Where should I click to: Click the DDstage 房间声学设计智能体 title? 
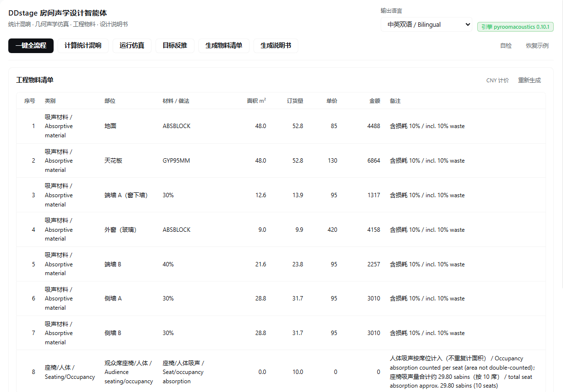tap(58, 13)
